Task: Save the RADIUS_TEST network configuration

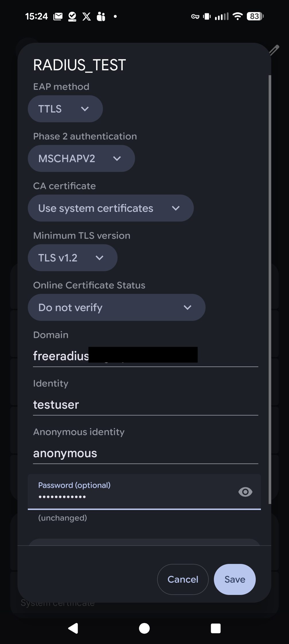Action: pyautogui.click(x=234, y=579)
